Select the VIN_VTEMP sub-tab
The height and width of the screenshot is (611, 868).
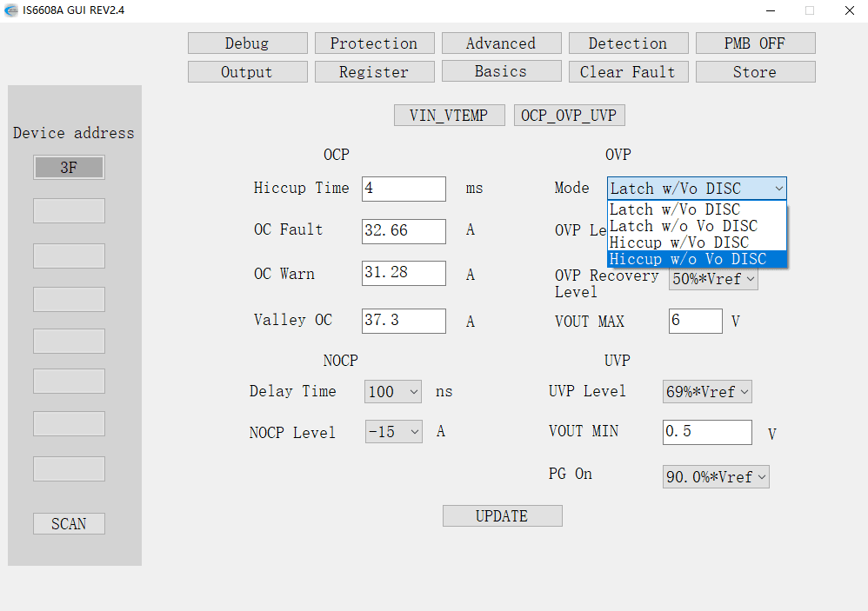point(449,116)
